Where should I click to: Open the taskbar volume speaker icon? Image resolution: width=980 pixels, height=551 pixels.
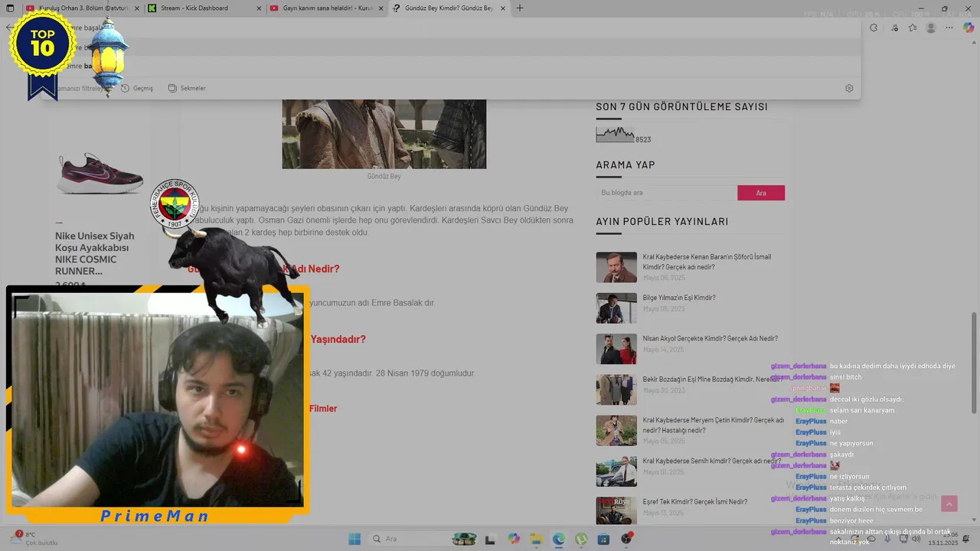(x=916, y=539)
